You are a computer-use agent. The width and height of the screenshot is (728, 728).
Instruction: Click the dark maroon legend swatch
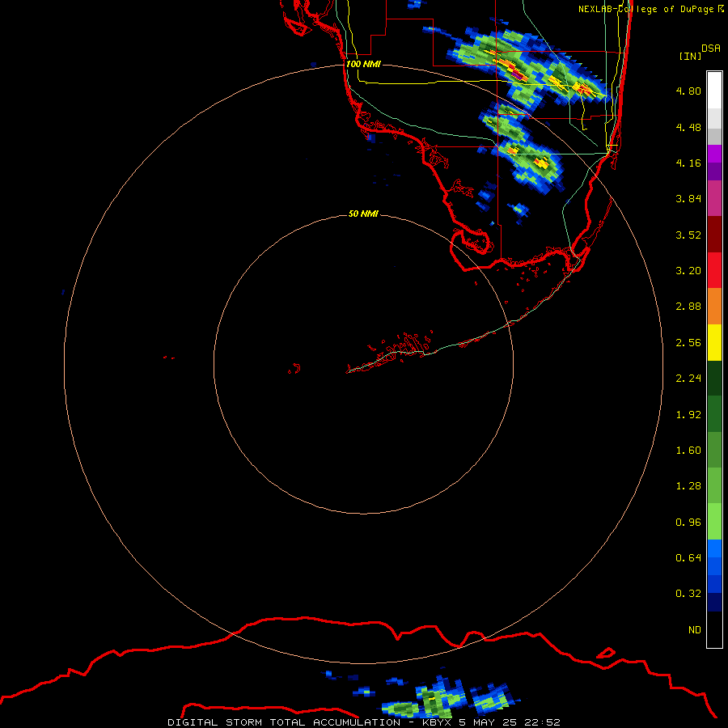(714, 235)
